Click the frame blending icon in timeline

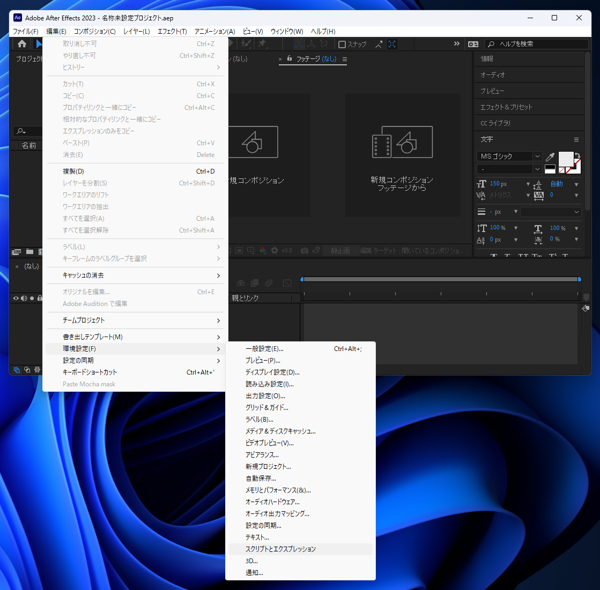pyautogui.click(x=254, y=283)
